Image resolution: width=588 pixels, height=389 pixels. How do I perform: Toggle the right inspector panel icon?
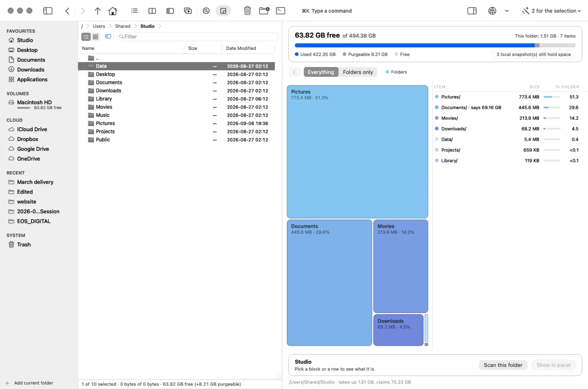click(x=472, y=11)
